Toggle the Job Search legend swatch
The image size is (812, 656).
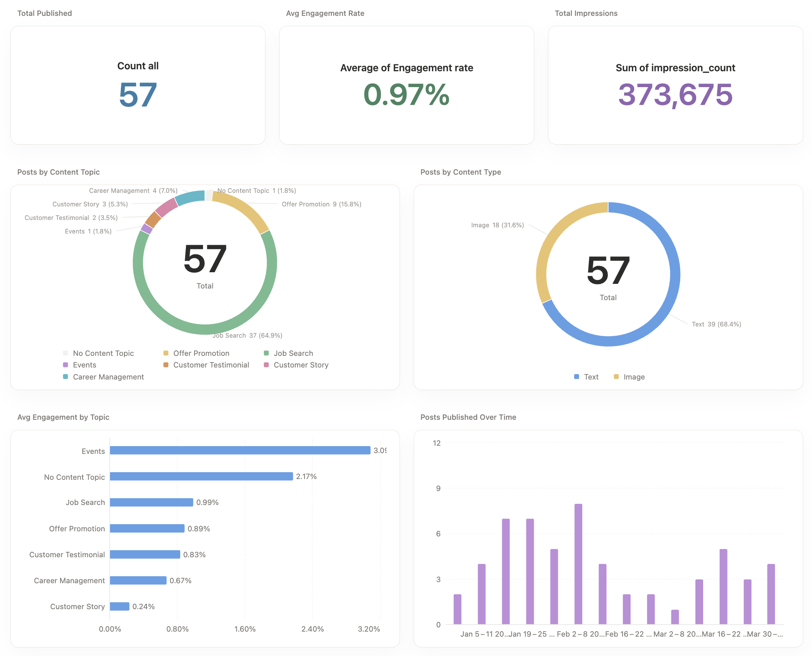pos(266,353)
